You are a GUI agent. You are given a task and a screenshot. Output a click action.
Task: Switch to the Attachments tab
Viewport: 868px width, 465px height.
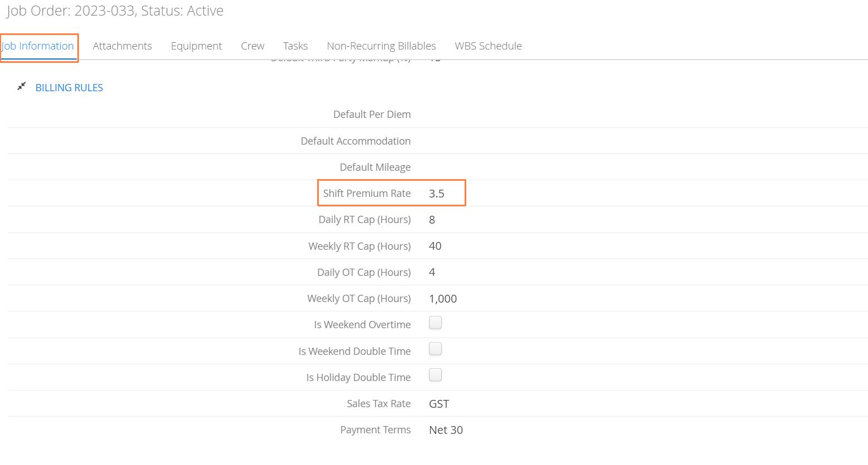[122, 46]
